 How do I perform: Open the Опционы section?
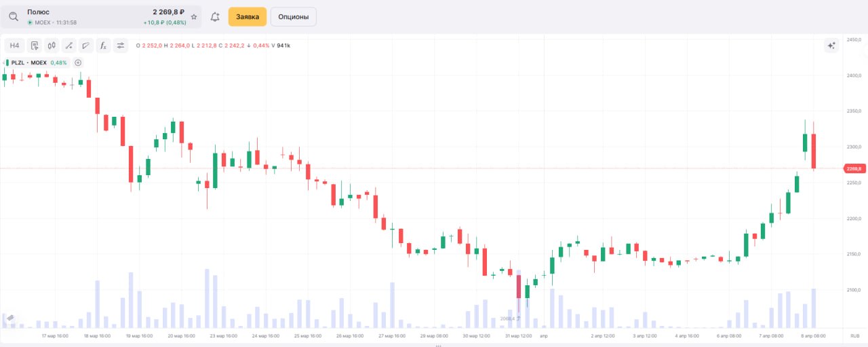pos(293,17)
